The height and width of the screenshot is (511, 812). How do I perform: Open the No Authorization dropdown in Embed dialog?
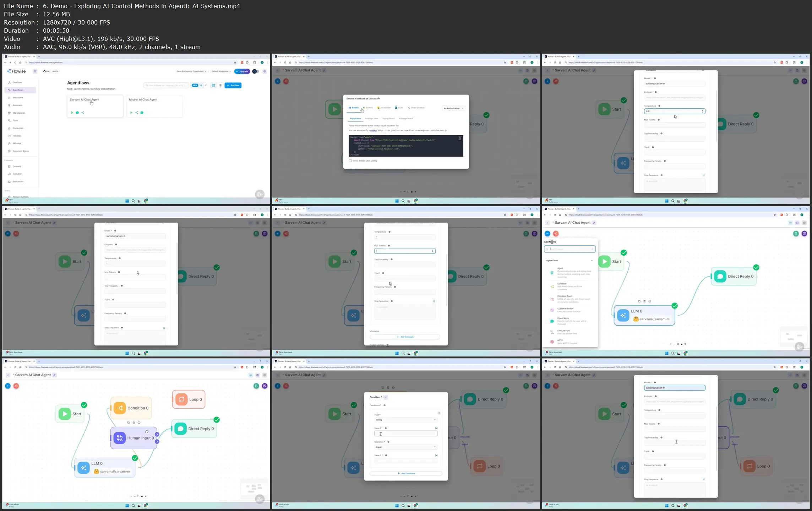pos(453,108)
